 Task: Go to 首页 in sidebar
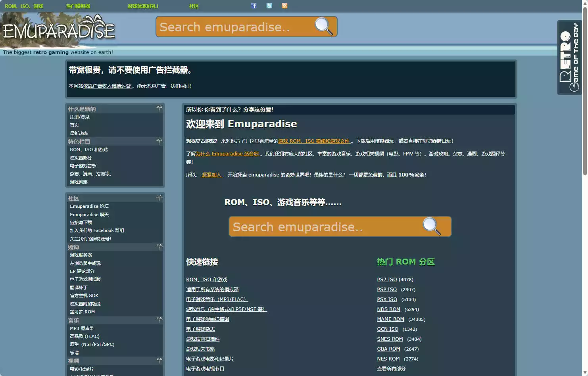tap(74, 125)
